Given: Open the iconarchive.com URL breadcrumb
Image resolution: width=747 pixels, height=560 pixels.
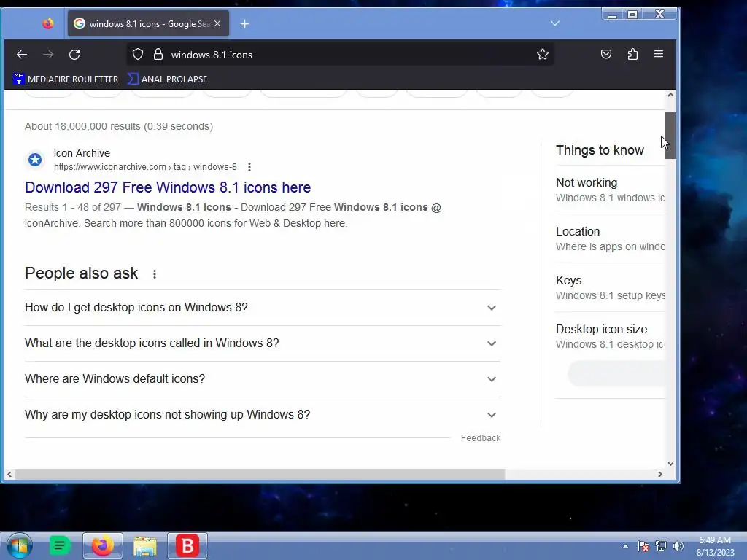Looking at the screenshot, I should pyautogui.click(x=145, y=167).
